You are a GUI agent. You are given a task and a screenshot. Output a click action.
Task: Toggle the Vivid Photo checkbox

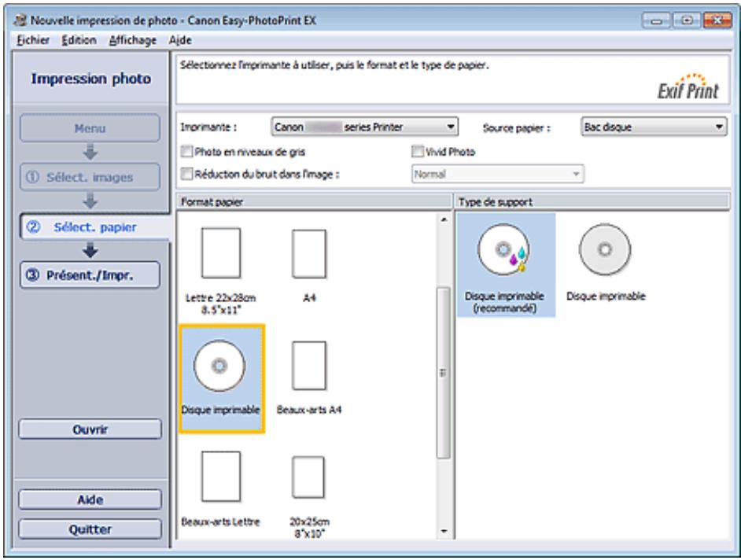coord(417,152)
